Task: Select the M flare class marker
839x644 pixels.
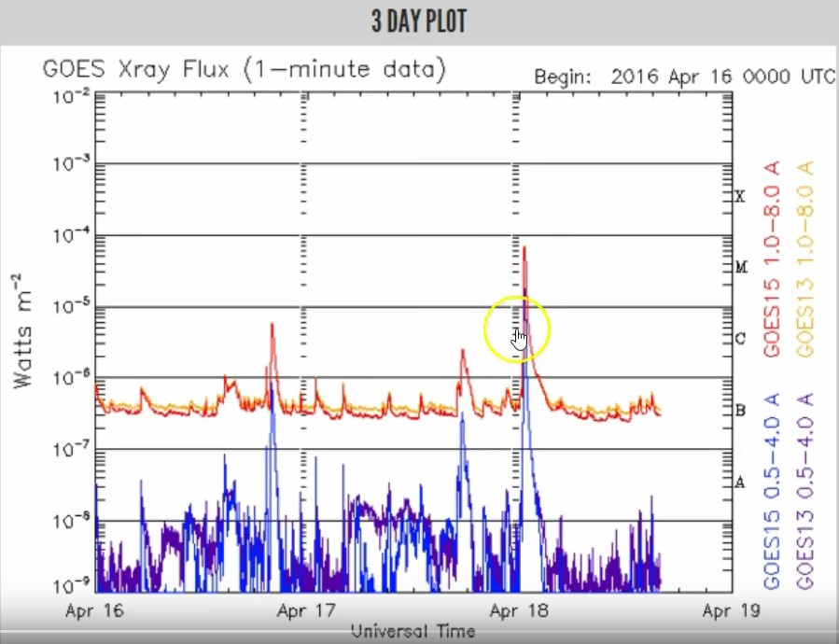Action: tap(741, 267)
